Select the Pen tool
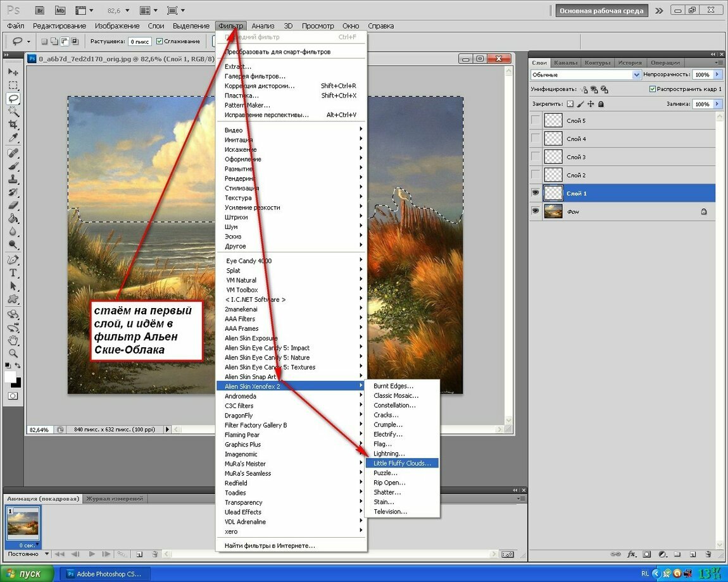Screen dimensions: 728x582 click(x=13, y=260)
